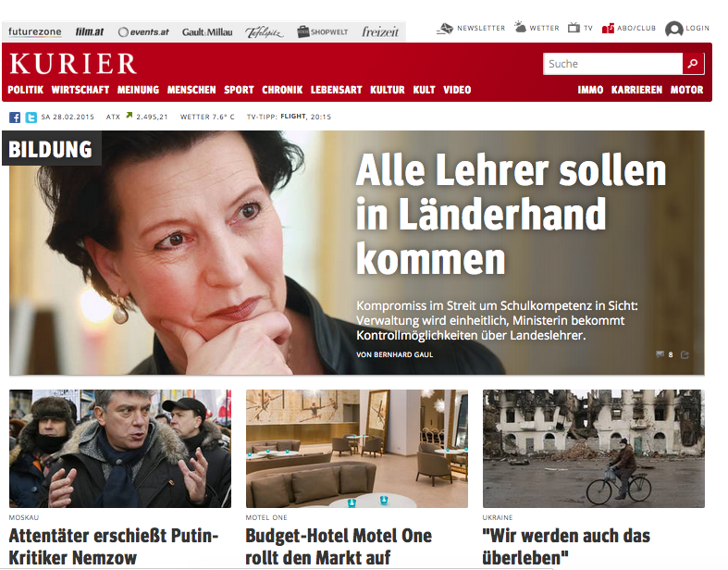Open the Abo/Club gift icon
Viewport: 728px width, 570px height.
pos(608,29)
